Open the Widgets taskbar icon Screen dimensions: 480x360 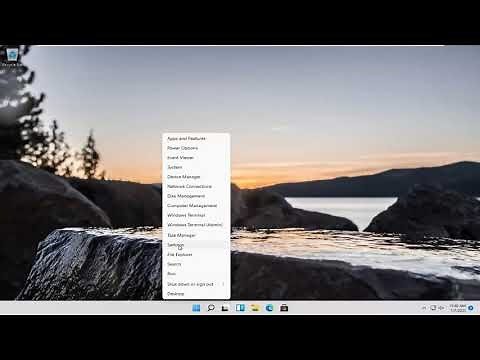point(240,308)
